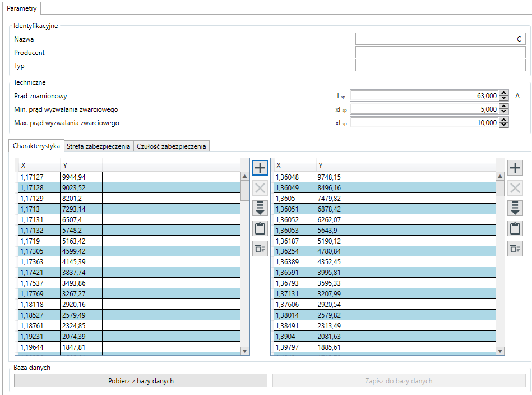532x395 pixels.
Task: Clear all rows in the left table
Action: pos(260,249)
